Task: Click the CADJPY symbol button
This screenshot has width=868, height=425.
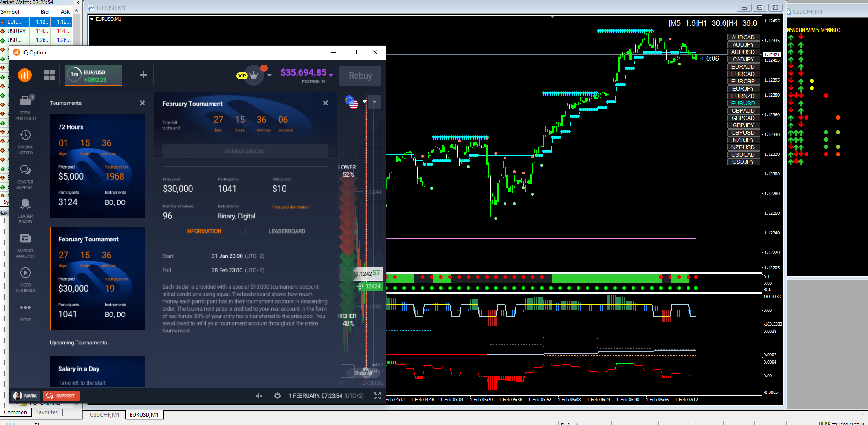Action: (x=743, y=60)
